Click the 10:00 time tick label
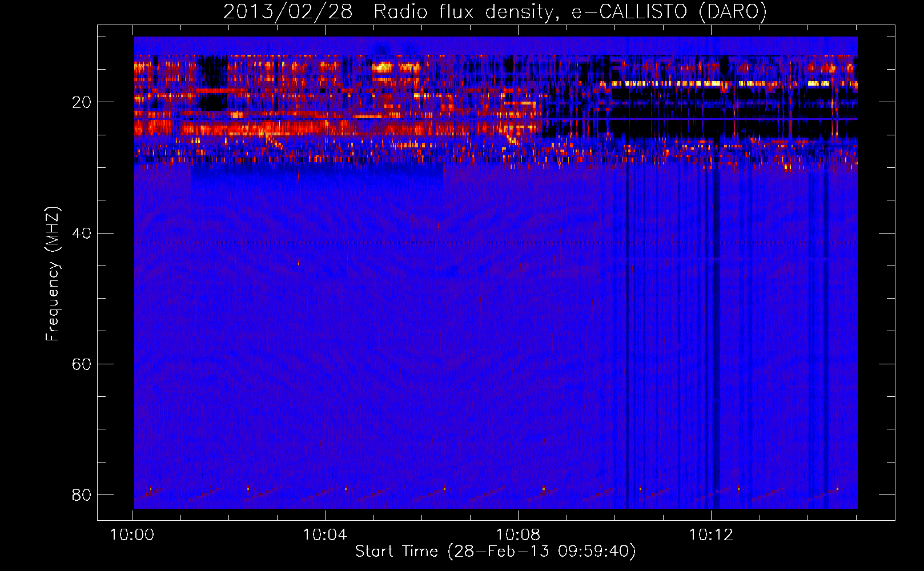Image resolution: width=924 pixels, height=571 pixels. coord(132,535)
